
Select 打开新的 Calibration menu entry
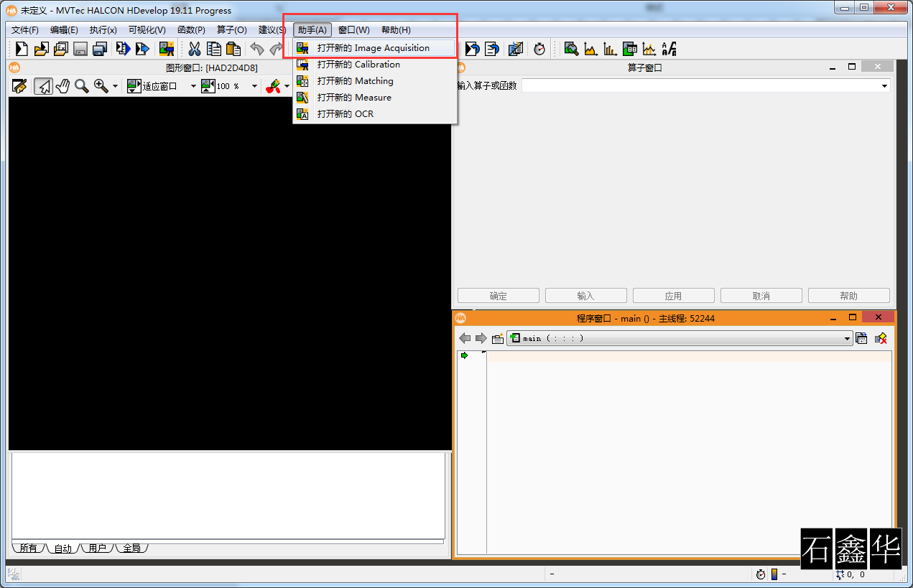coord(374,65)
